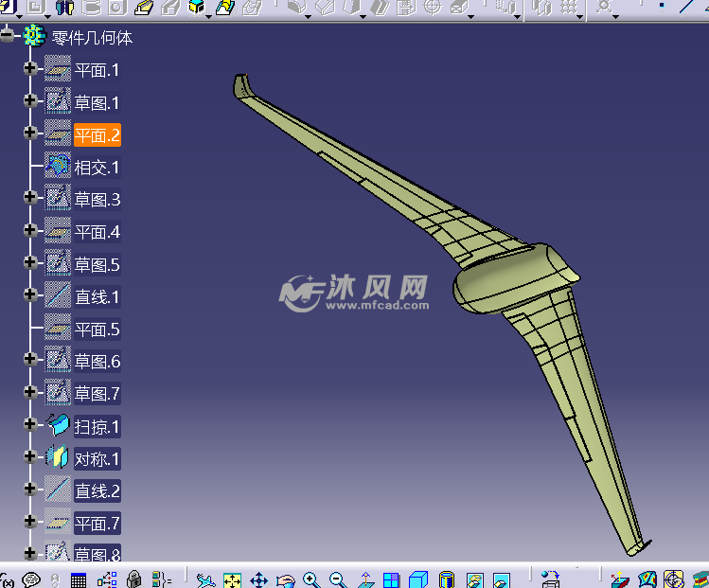709x588 pixels.
Task: Expand the 直线.2 tree node
Action: (30, 489)
